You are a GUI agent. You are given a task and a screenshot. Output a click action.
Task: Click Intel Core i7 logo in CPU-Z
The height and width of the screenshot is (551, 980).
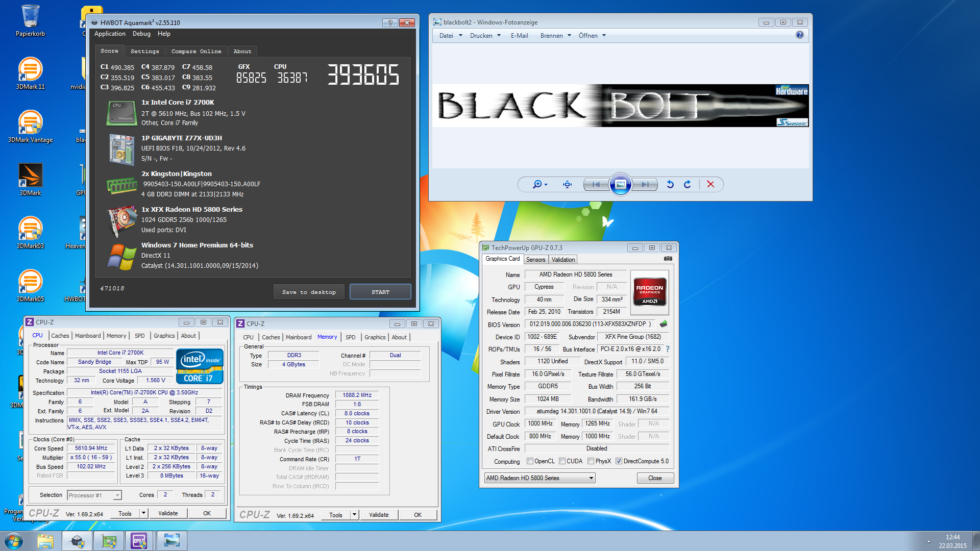tap(200, 366)
